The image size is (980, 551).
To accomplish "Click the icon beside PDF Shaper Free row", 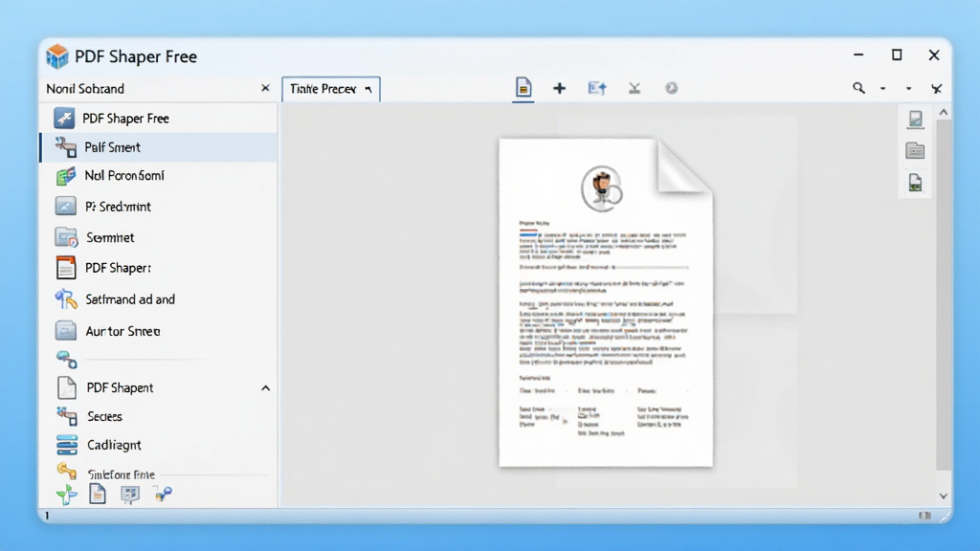I will point(64,118).
